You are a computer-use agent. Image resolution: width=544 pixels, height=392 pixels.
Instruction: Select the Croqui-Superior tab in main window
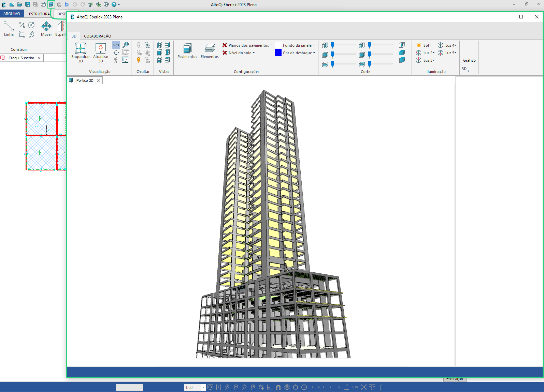[21, 58]
